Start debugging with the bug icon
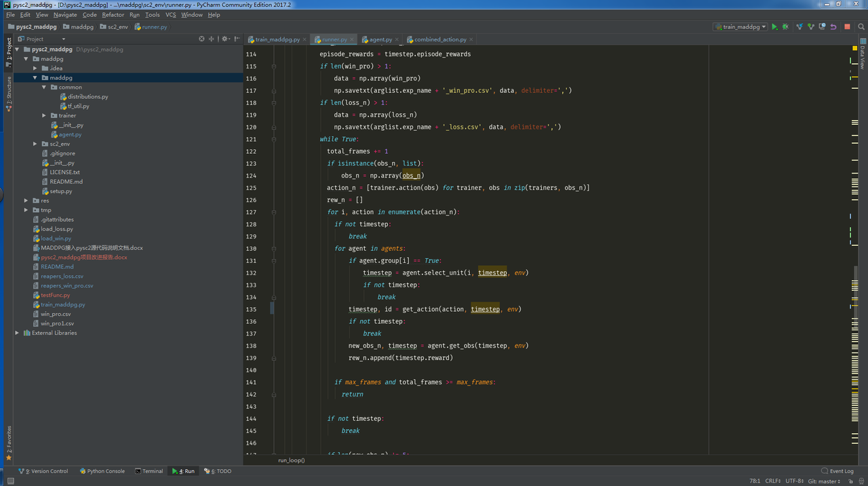Screen dimensions: 868x486 (x=785, y=27)
